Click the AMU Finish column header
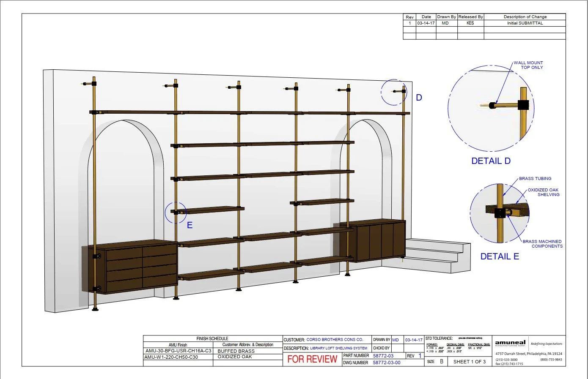This screenshot has width=588, height=379. (x=178, y=345)
